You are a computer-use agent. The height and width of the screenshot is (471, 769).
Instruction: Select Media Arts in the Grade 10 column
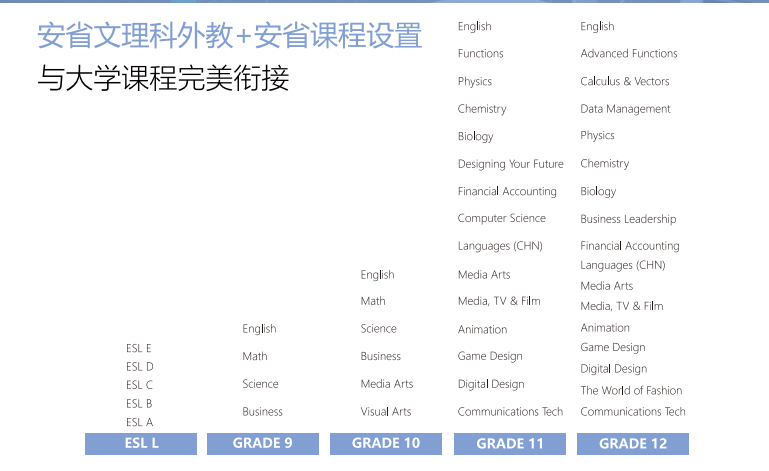[387, 384]
